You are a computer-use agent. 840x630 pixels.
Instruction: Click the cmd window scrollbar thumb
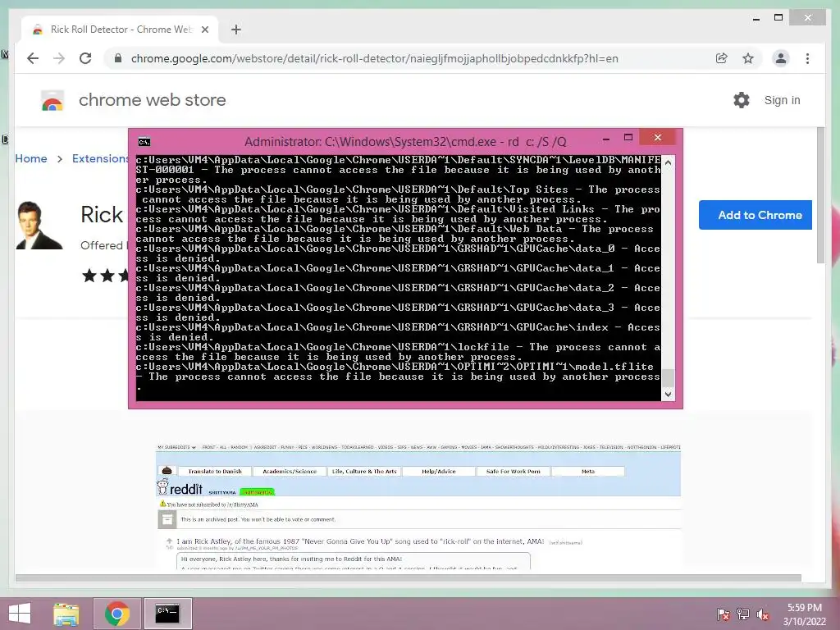[x=668, y=377]
